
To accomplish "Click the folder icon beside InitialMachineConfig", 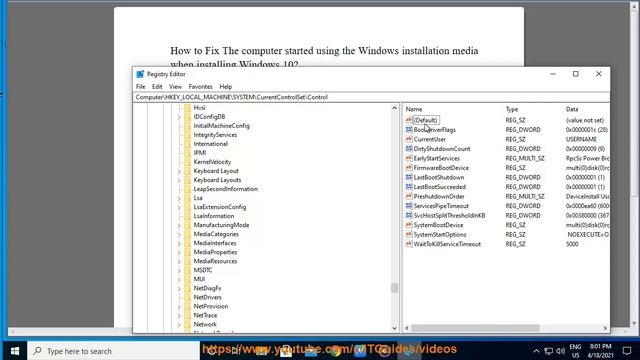I will (x=187, y=126).
